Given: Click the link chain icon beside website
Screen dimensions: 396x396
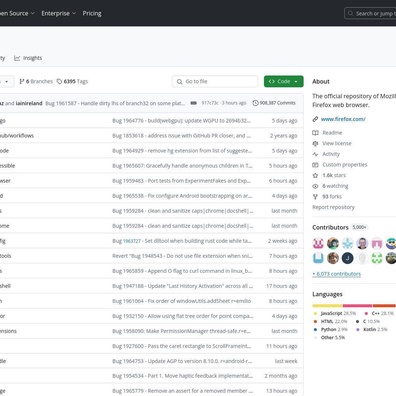Looking at the screenshot, I should click(315, 119).
